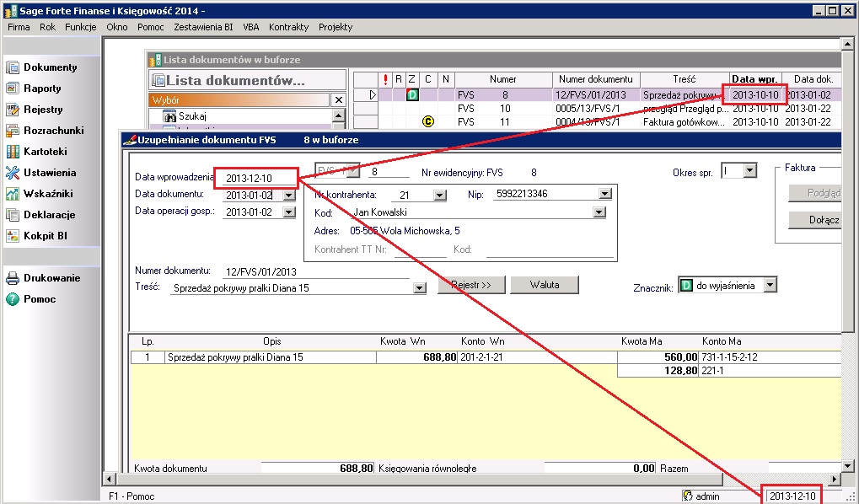Click the main vertical scrollbar down arrow
859x504 pixels.
pos(847,466)
